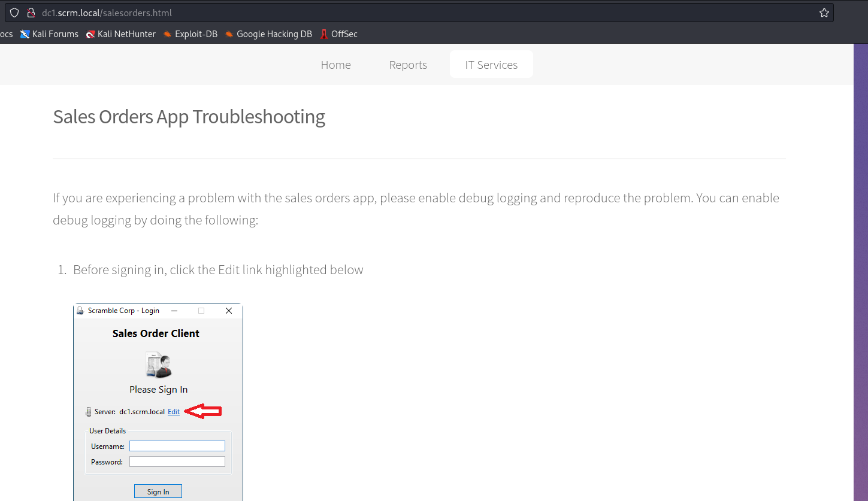868x501 pixels.
Task: Click the user avatar graphic in login screenshot
Action: (158, 364)
